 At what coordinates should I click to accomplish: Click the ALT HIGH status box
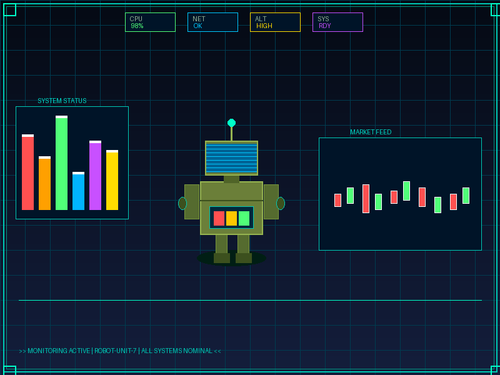pos(275,22)
